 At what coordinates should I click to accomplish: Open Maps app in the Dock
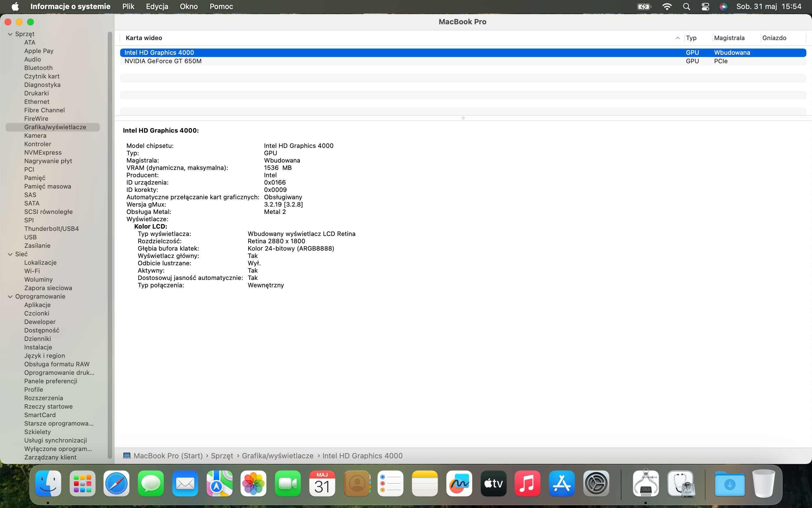[219, 483]
